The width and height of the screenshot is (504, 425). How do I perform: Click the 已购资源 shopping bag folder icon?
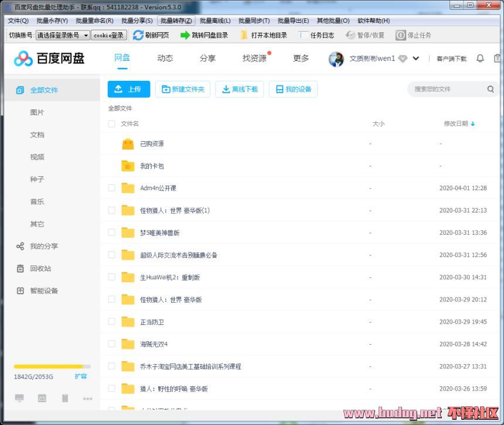[128, 144]
